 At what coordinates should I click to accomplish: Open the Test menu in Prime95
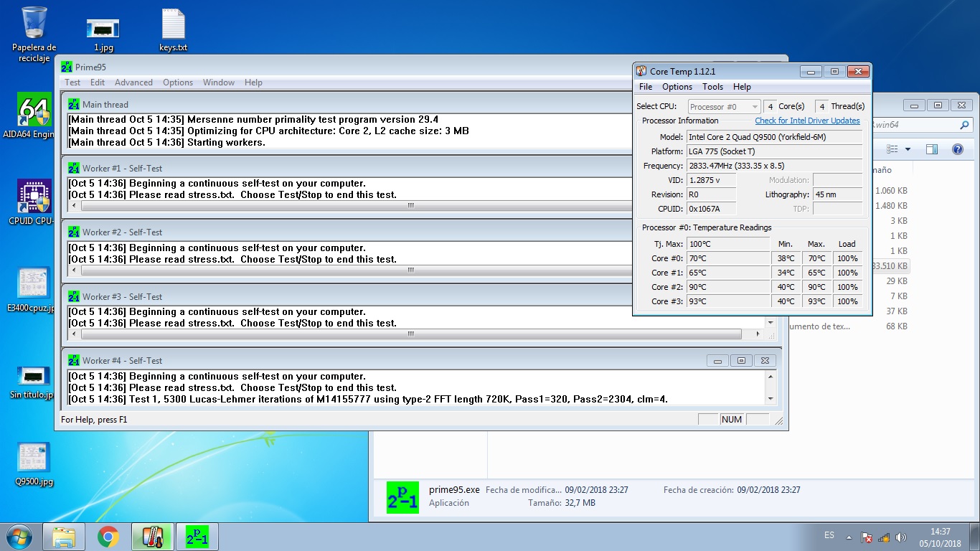point(72,83)
